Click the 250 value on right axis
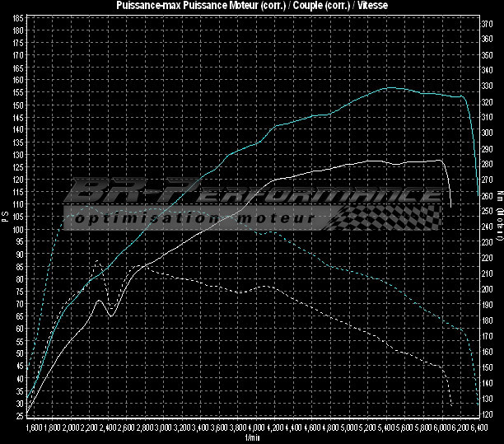Image resolution: width=504 pixels, height=444 pixels. (x=486, y=212)
